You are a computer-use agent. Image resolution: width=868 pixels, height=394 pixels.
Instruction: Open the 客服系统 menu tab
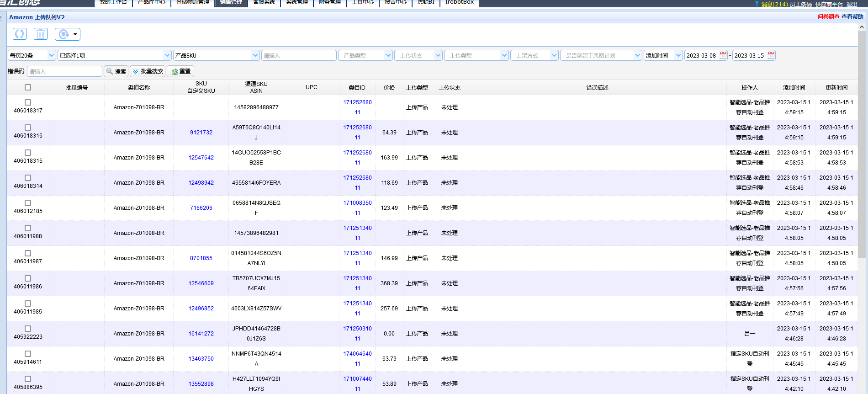[264, 3]
